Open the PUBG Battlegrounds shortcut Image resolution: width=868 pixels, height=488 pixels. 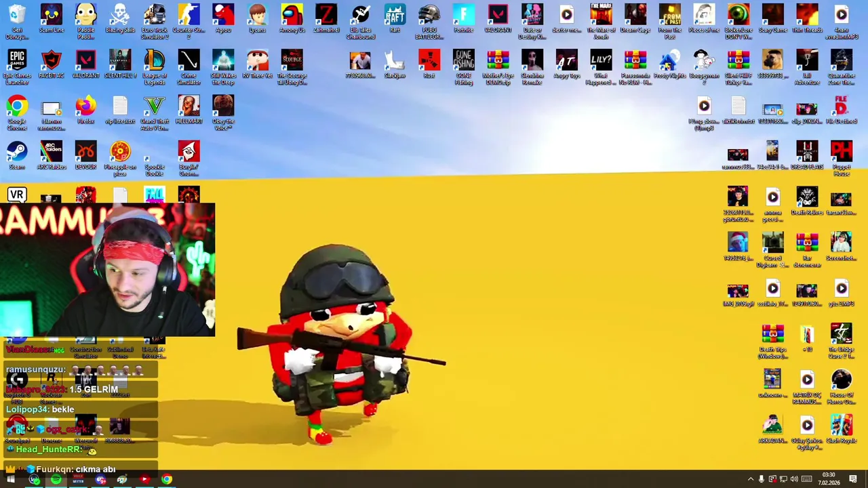pyautogui.click(x=429, y=22)
